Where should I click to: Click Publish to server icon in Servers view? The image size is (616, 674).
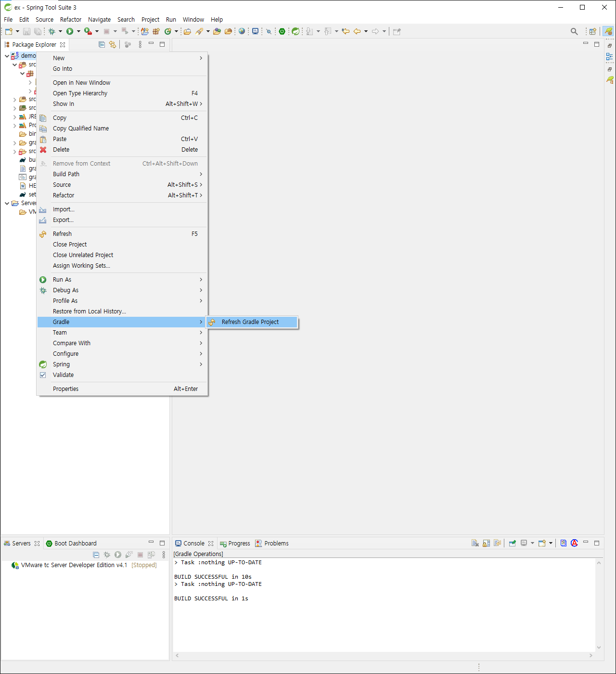tap(151, 555)
